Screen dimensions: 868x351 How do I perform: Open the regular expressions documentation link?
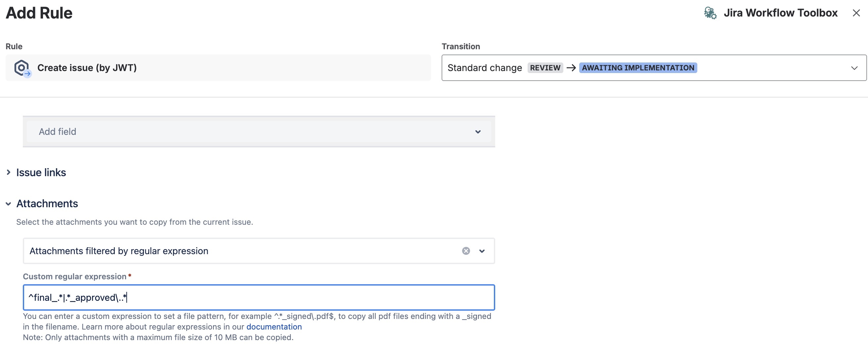(x=274, y=327)
